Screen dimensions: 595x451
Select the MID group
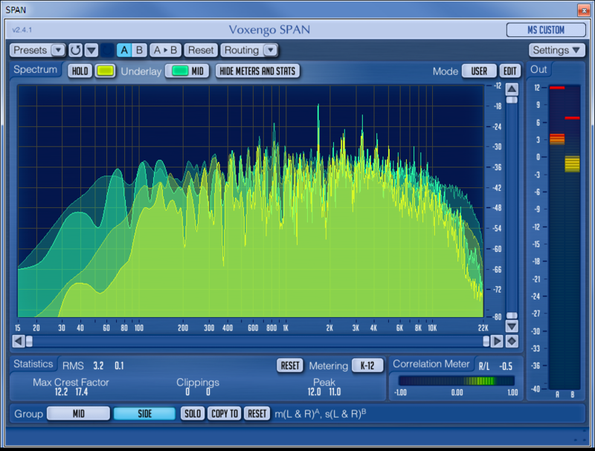79,413
